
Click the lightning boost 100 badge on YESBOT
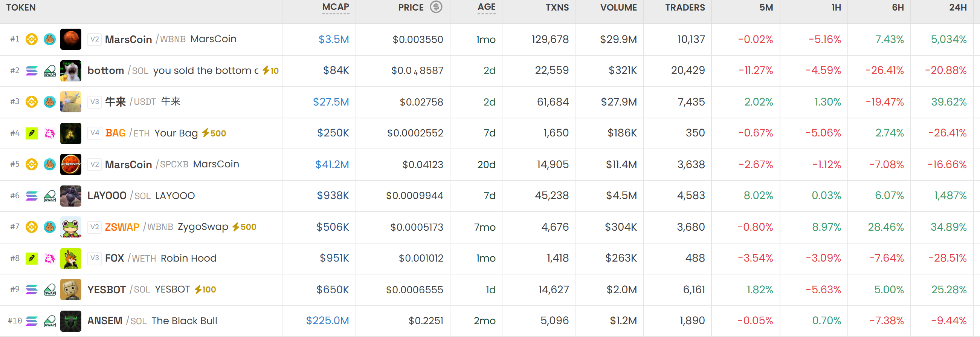[205, 290]
